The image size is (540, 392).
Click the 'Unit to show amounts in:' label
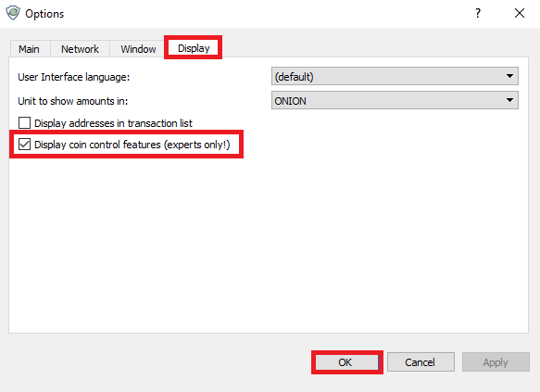pyautogui.click(x=72, y=101)
